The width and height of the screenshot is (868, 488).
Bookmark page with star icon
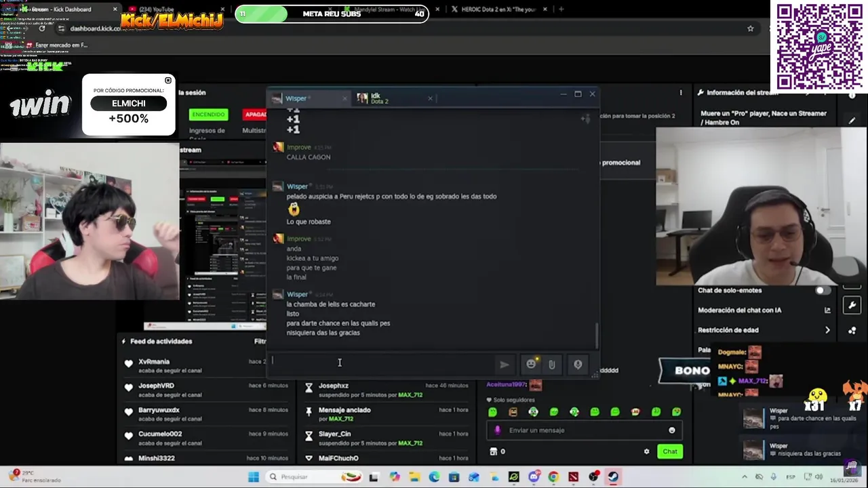pyautogui.click(x=750, y=28)
